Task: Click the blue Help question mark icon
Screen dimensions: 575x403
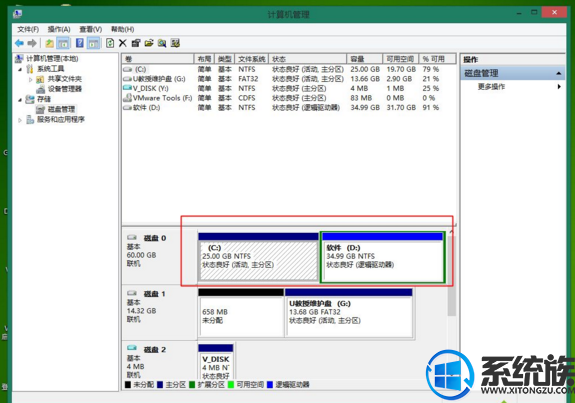Action: click(80, 43)
